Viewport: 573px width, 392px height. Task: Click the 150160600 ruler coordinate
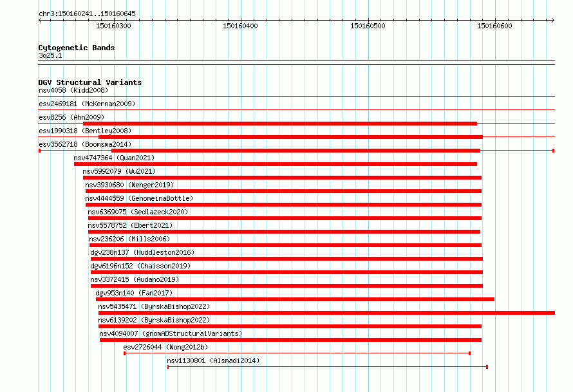(494, 26)
